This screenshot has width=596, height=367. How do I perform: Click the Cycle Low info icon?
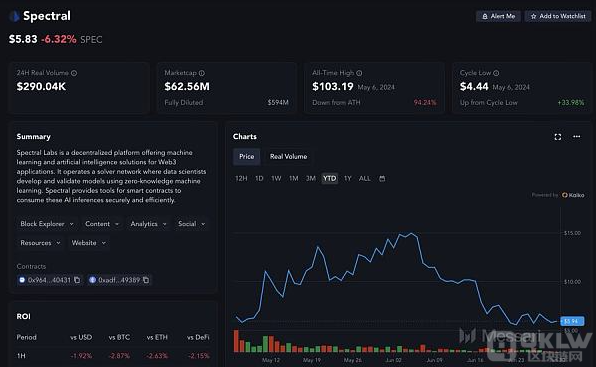point(496,73)
